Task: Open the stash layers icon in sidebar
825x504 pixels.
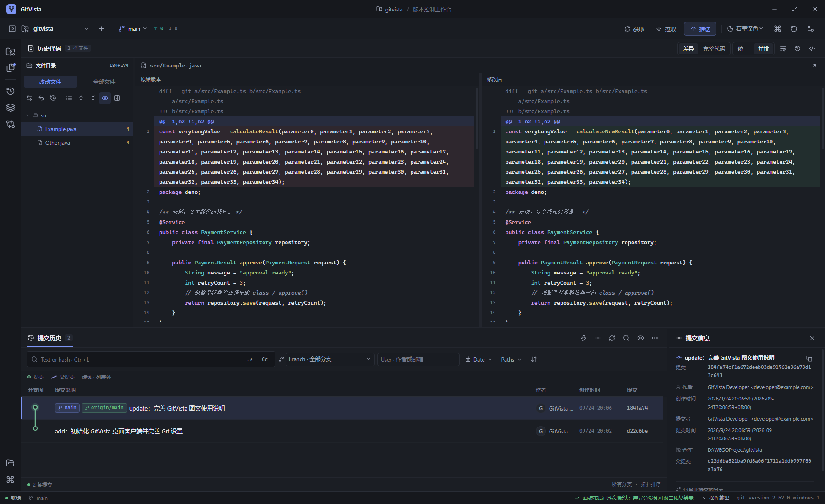Action: [x=10, y=108]
